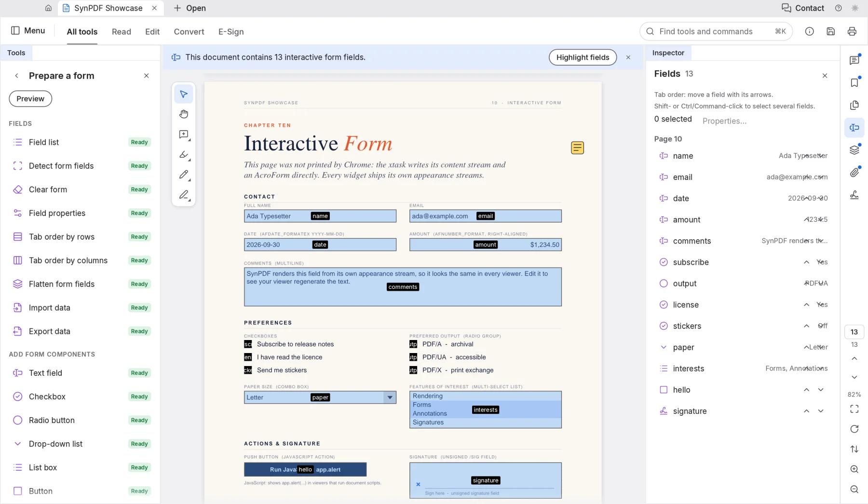Select PDF/X print exchange radio option
This screenshot has height=504, width=868.
413,370
